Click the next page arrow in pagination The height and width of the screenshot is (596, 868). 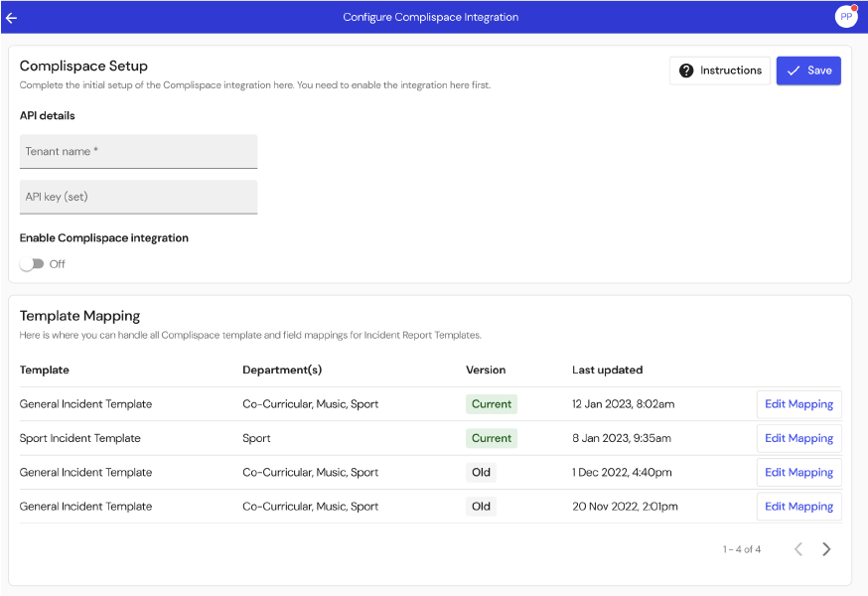point(826,548)
